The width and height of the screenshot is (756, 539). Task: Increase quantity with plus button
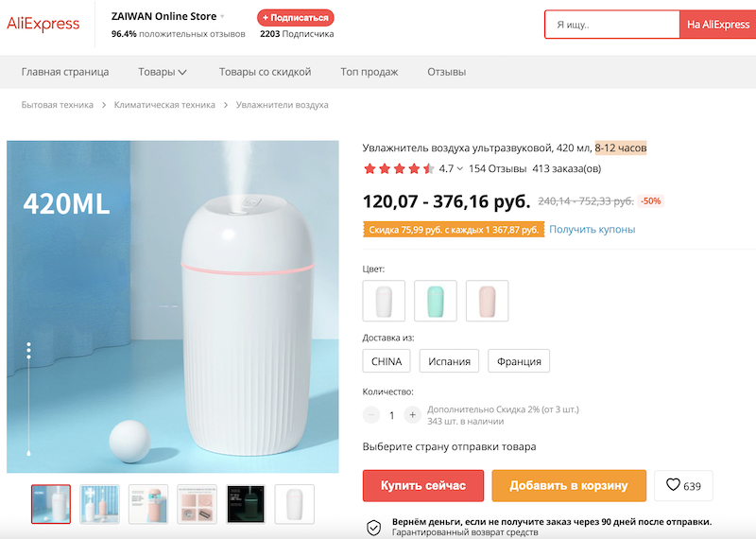coord(412,415)
